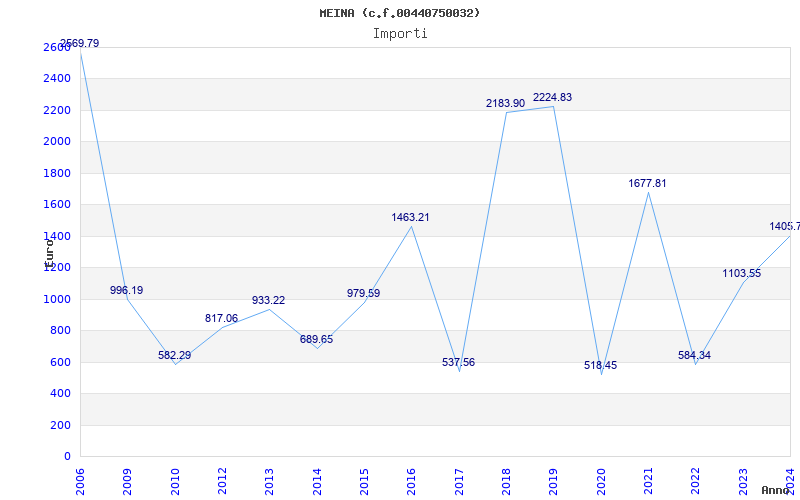This screenshot has width=800, height=500.
Task: Click the line peak at 2021
Action: [x=648, y=192]
